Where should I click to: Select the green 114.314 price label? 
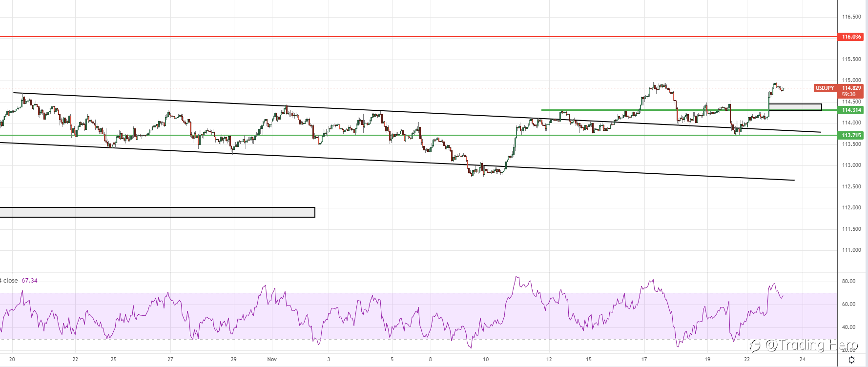(x=851, y=110)
